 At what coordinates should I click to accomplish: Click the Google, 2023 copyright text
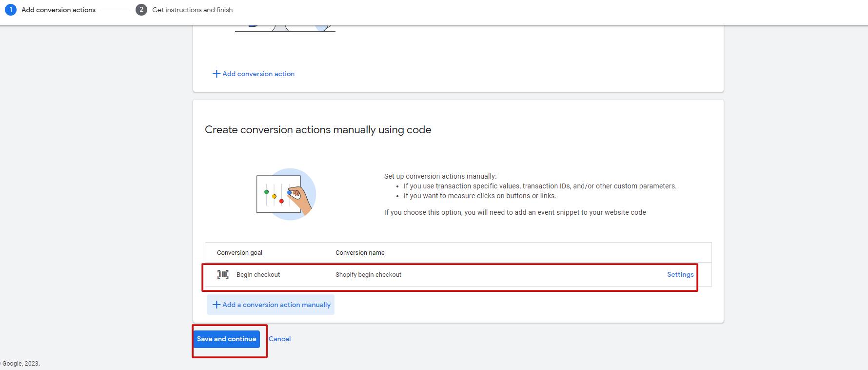coord(20,364)
